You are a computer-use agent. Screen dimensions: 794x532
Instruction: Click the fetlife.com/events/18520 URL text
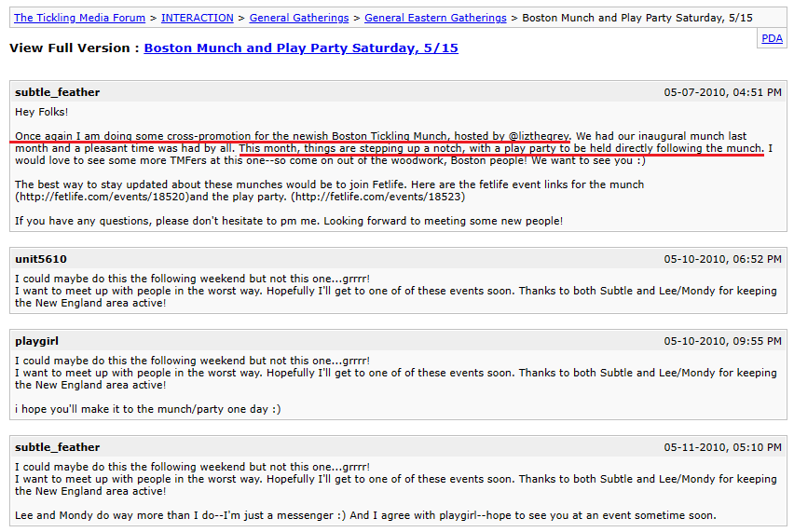click(x=103, y=197)
